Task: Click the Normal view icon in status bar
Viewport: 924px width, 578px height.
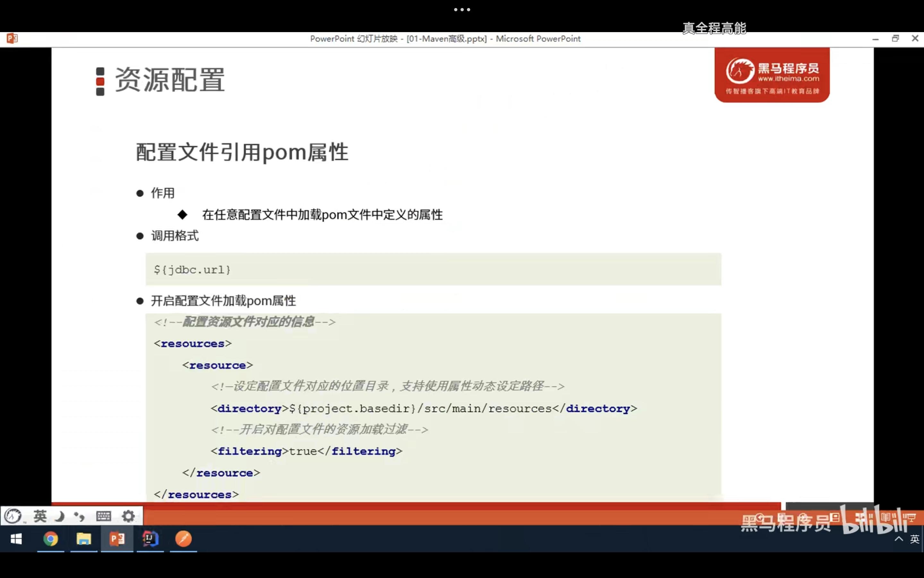Action: coord(835,518)
